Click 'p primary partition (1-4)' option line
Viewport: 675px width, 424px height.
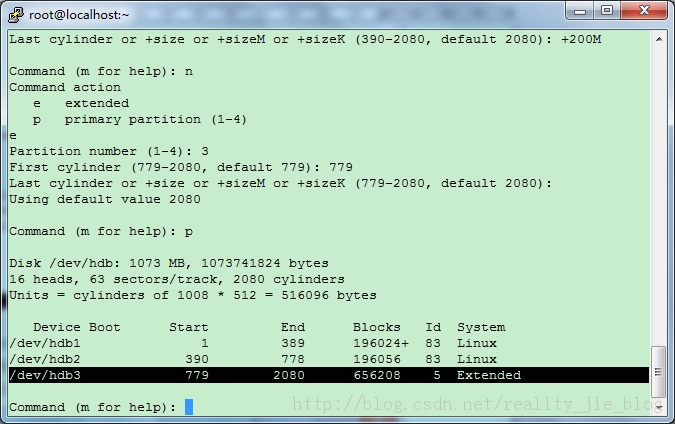(140, 119)
